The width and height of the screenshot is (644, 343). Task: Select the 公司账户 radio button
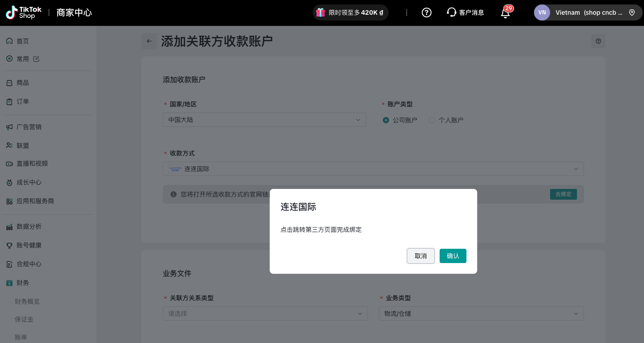pyautogui.click(x=386, y=120)
